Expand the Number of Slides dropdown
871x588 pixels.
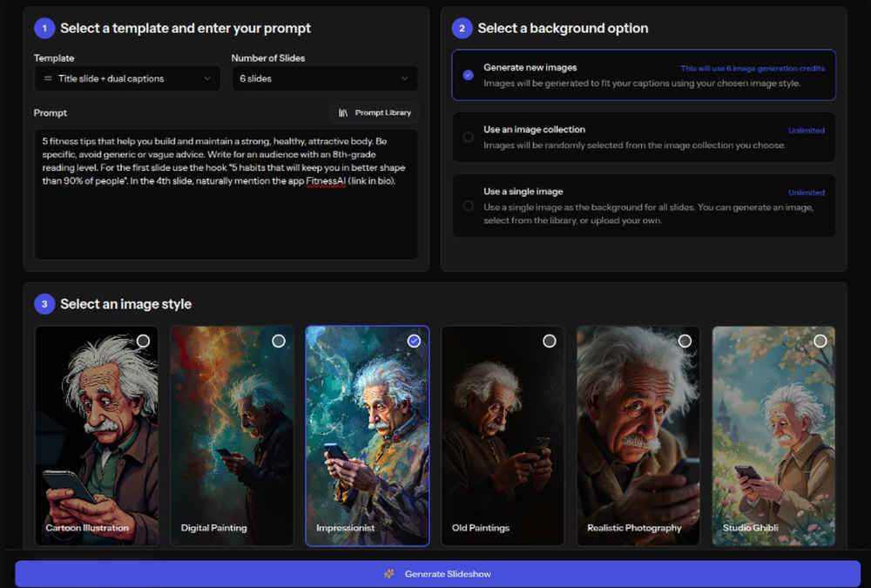point(324,78)
